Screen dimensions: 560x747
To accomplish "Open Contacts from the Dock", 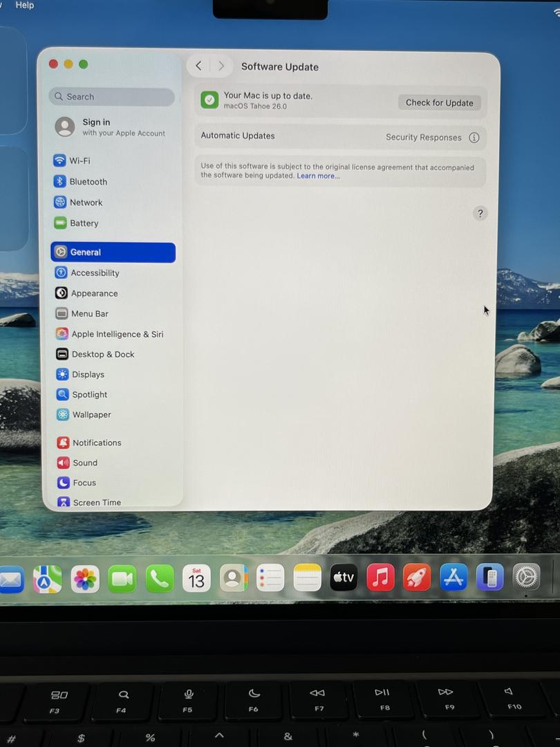I will coord(234,578).
